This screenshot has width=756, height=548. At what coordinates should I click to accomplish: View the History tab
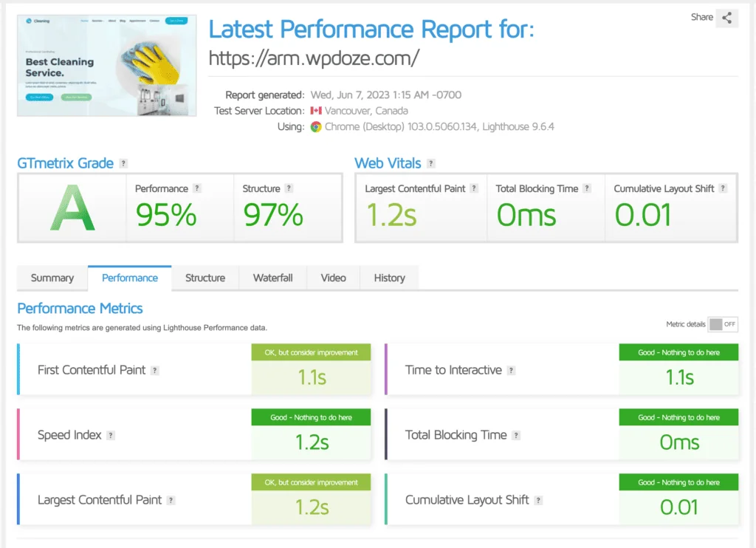389,278
